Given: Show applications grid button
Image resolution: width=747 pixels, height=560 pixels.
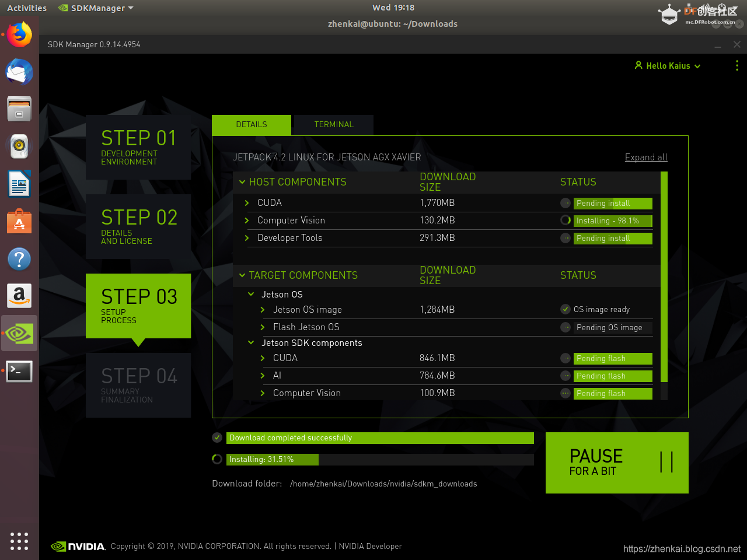Looking at the screenshot, I should (x=19, y=541).
